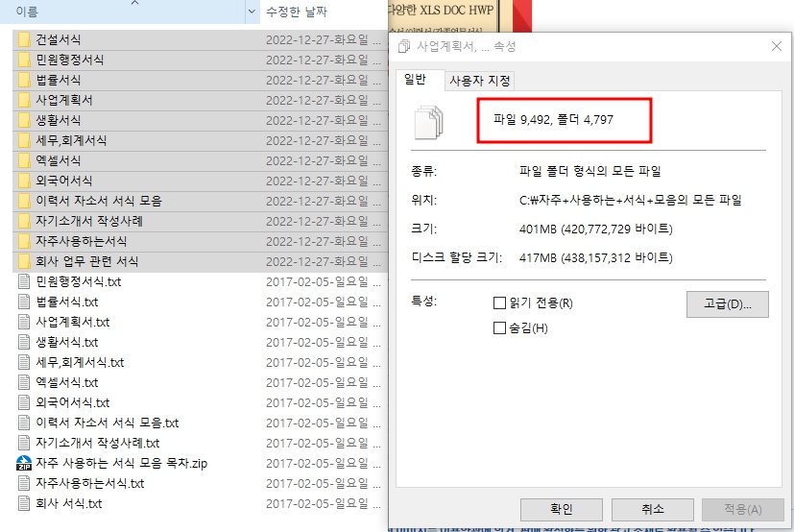Image resolution: width=794 pixels, height=532 pixels.
Task: Enable the 숨김(H) checkbox
Action: [x=499, y=327]
